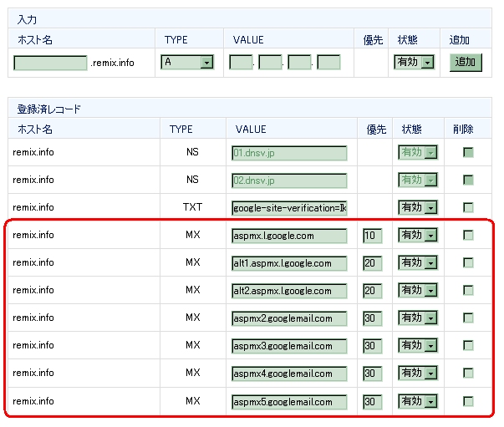Edit the aspmx3.googlemail.com value field
The image size is (504, 427).
tap(289, 346)
